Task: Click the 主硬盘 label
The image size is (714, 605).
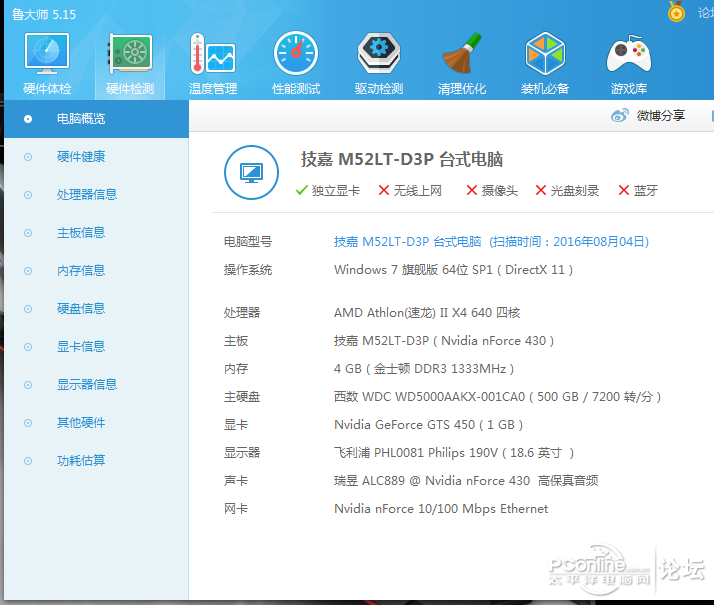Action: (x=242, y=397)
